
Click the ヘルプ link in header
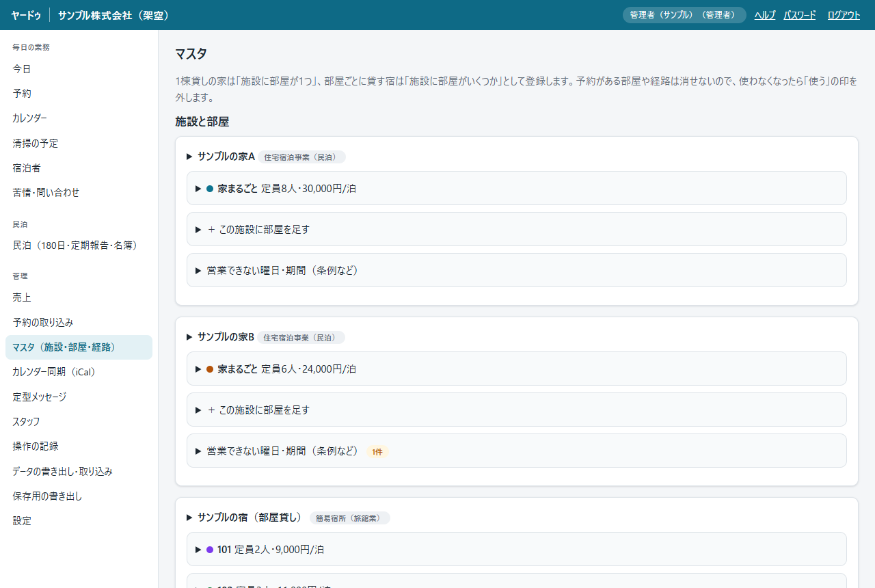pyautogui.click(x=765, y=15)
